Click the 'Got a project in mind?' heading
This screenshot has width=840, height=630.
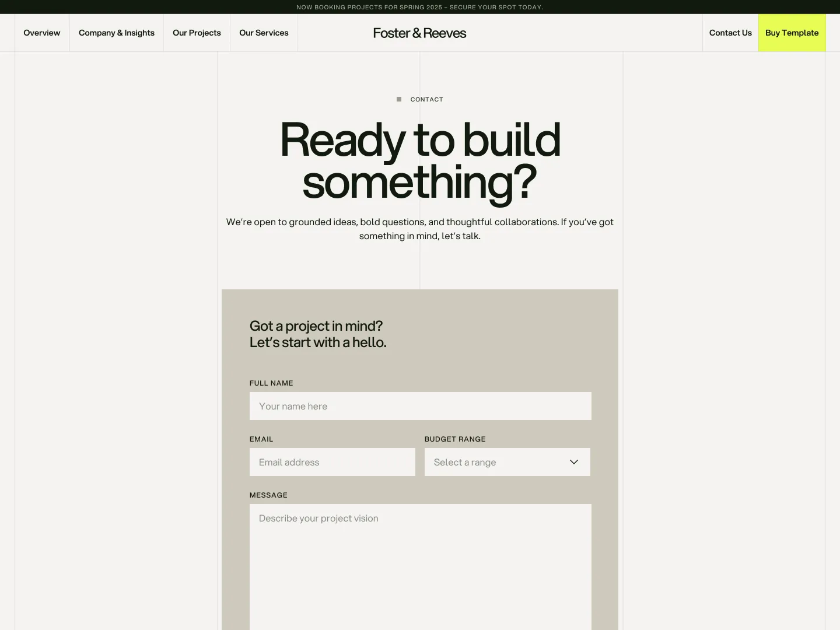(318, 334)
